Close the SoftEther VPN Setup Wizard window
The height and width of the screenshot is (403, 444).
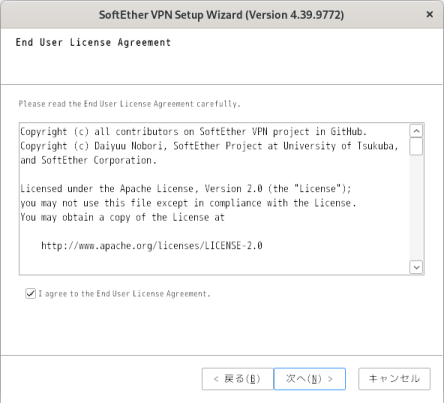point(430,14)
